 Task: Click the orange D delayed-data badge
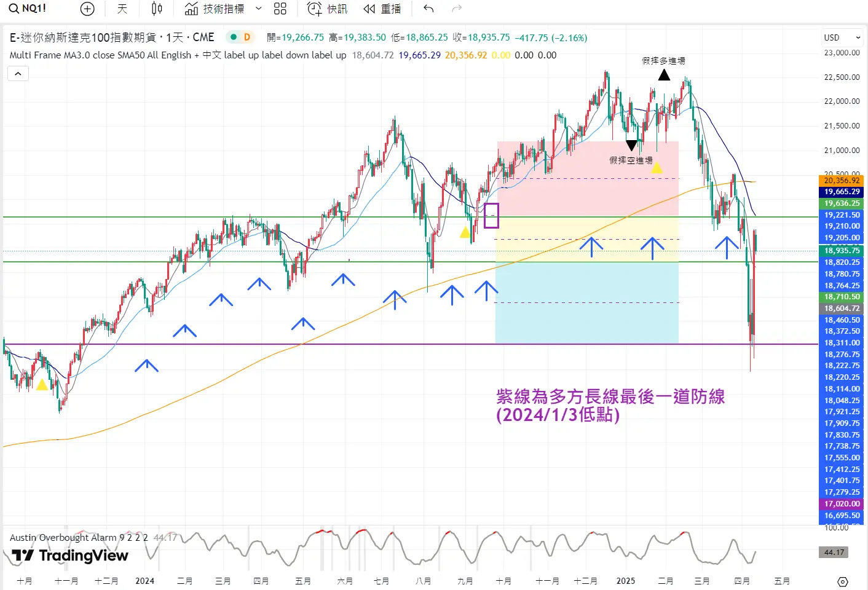click(247, 37)
